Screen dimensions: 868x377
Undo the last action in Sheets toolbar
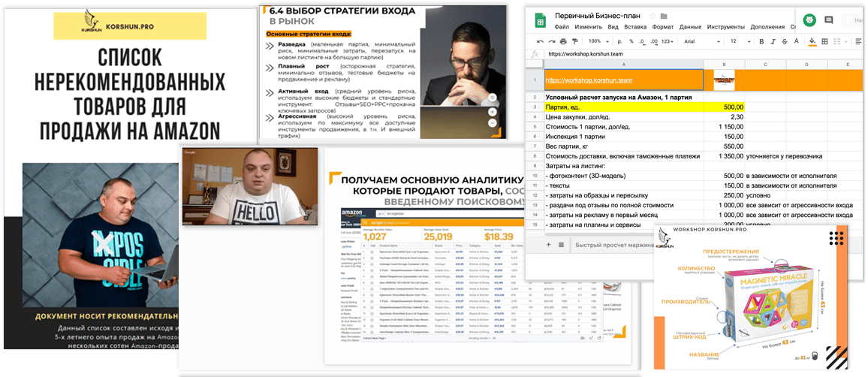click(x=541, y=41)
